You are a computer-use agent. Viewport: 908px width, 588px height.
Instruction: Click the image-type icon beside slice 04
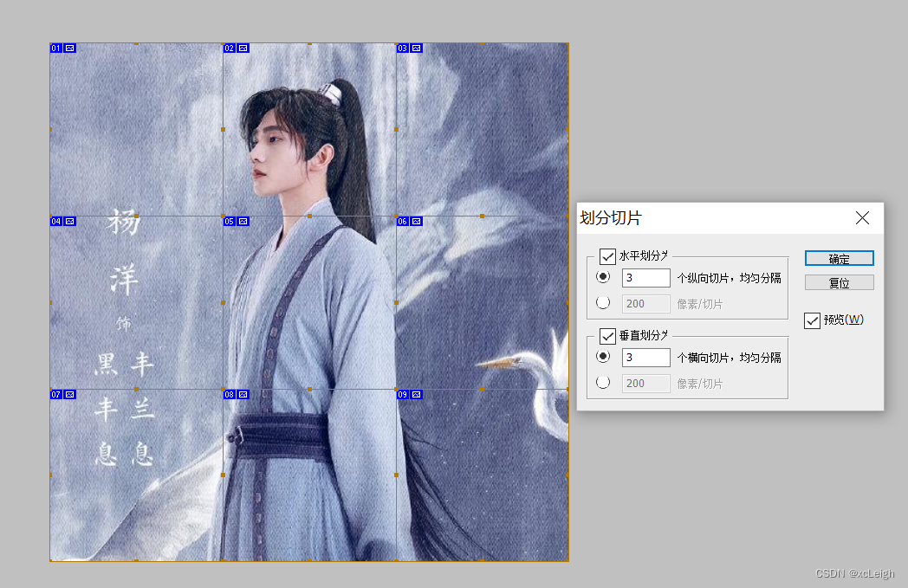(69, 221)
